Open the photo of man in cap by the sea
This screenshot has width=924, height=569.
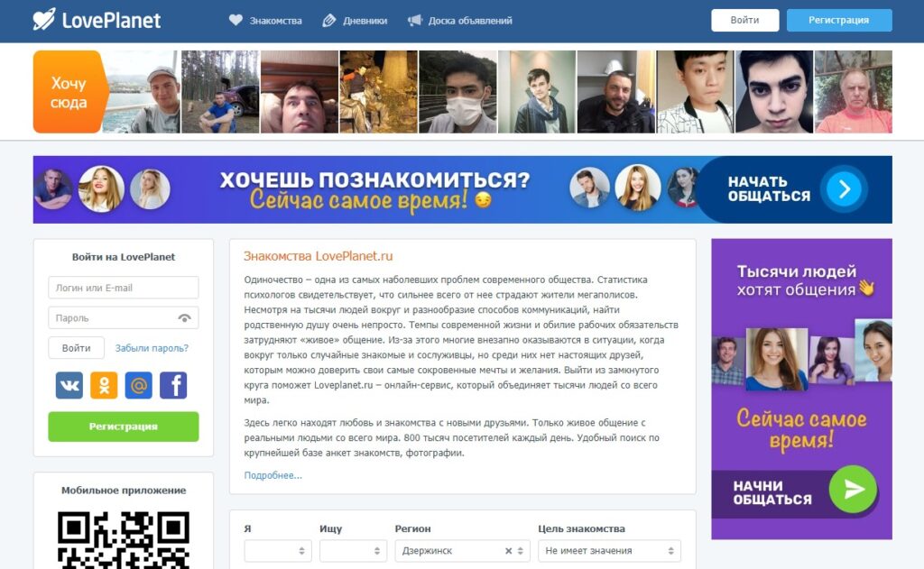point(142,92)
